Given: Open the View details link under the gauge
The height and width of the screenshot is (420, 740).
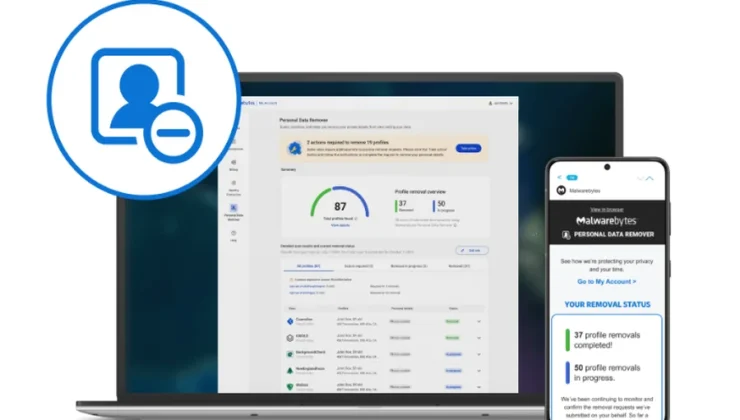Looking at the screenshot, I should coord(340,225).
